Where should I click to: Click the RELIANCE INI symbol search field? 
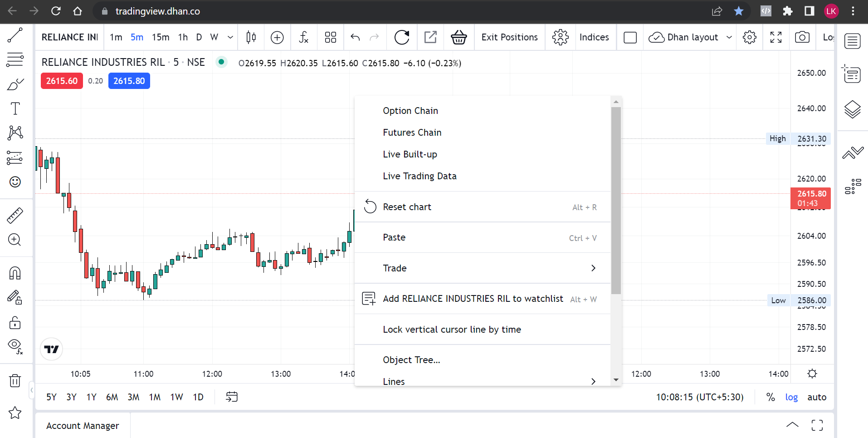(70, 37)
